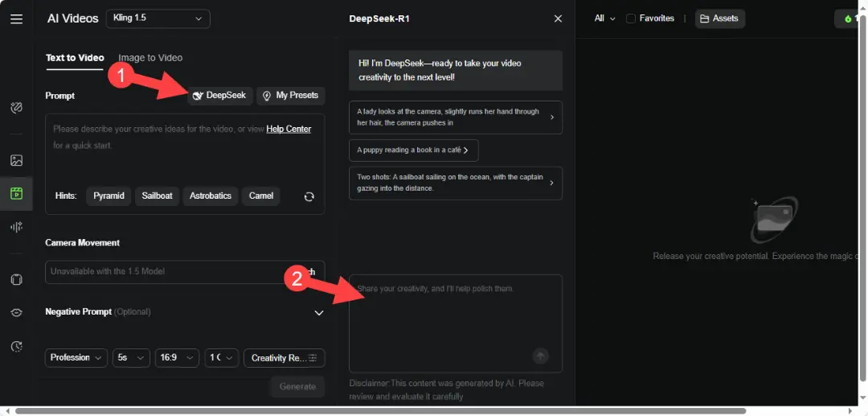This screenshot has height=416, width=868.
Task: Insert the Astrobatics hint
Action: pyautogui.click(x=211, y=196)
